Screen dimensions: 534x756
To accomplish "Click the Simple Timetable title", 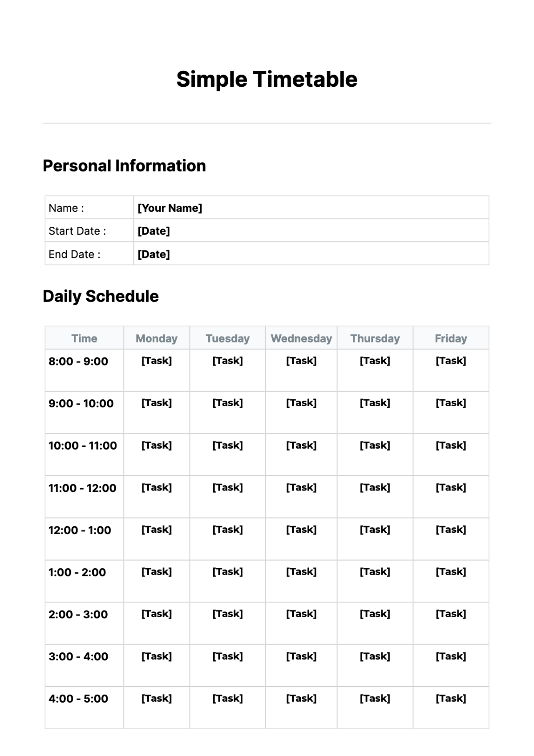I will pyautogui.click(x=267, y=80).
